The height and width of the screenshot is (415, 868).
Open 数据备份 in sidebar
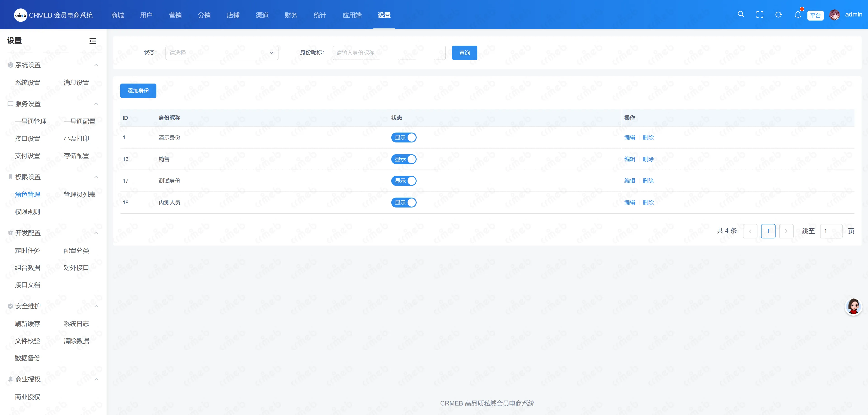[x=27, y=358]
